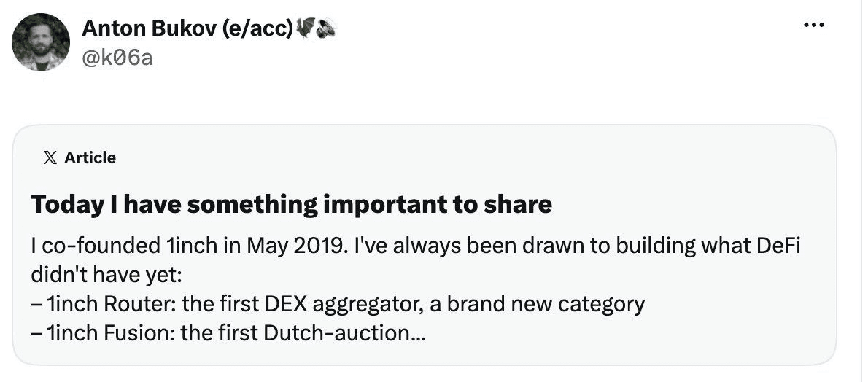Click the 1inch Fusion bullet line
This screenshot has width=868, height=382.
[228, 333]
